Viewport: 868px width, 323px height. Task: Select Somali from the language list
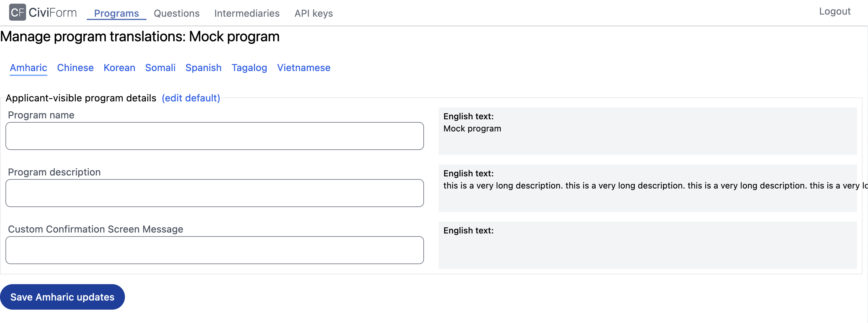160,67
